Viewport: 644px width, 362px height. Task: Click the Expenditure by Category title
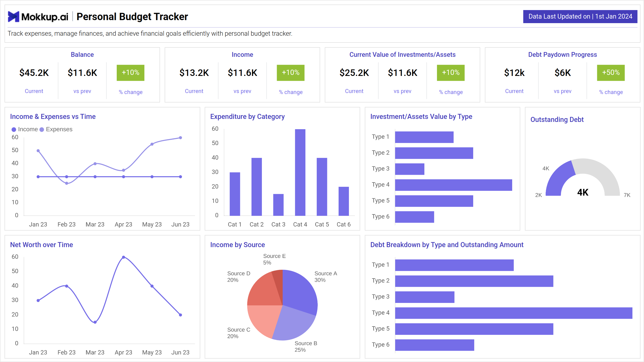tap(248, 117)
